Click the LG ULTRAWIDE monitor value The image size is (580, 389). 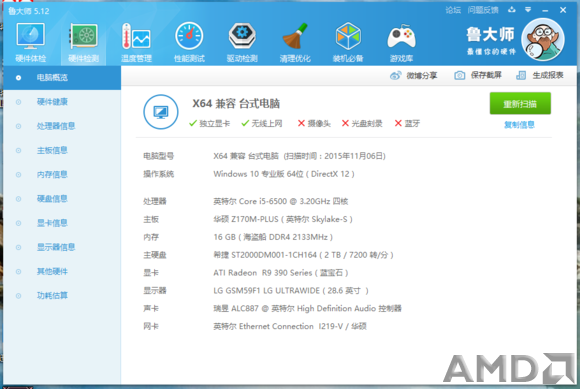[x=291, y=291]
